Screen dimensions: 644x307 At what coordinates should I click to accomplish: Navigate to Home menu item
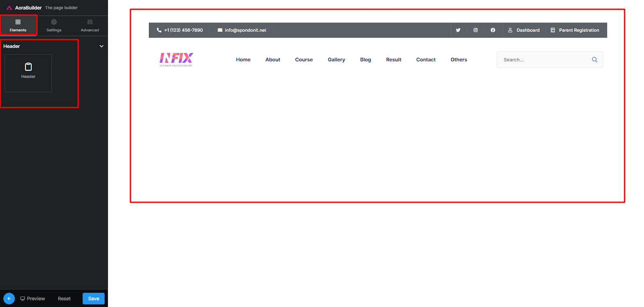coord(243,60)
